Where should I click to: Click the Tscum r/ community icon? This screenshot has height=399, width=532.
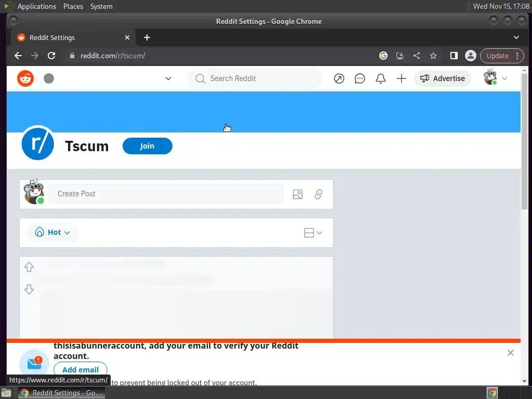click(37, 143)
